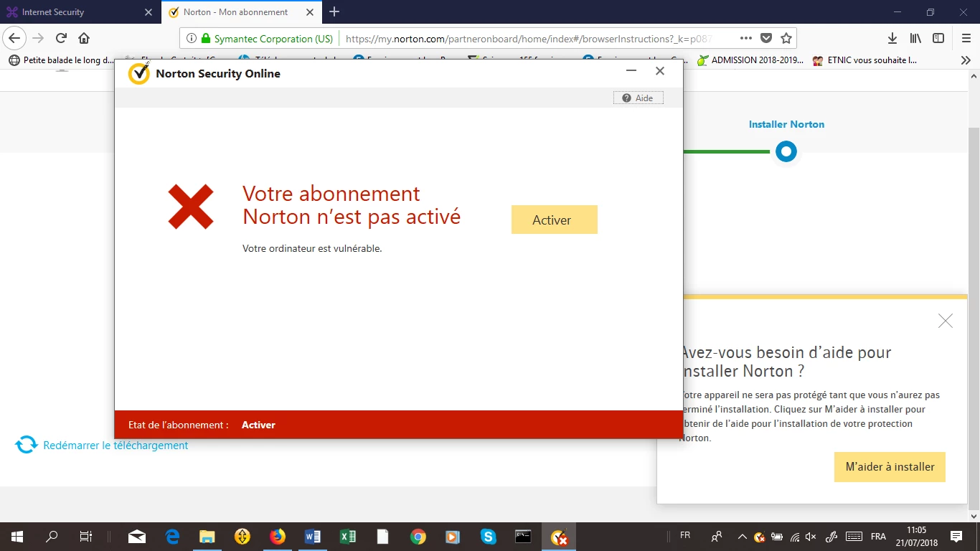The height and width of the screenshot is (551, 980).
Task: Open ETNIC vous souhaite bookmark
Action: point(864,60)
